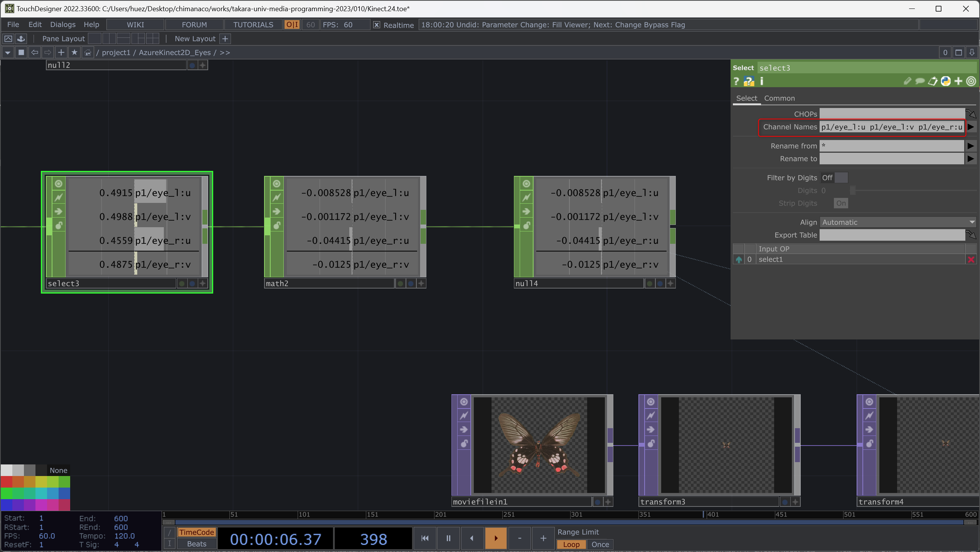The image size is (980, 552).
Task: Click the operator info 'i' icon
Action: click(762, 81)
